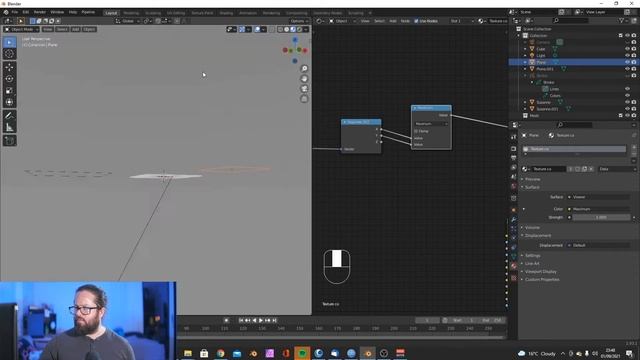Click the Surface shader Viewer button

599,197
